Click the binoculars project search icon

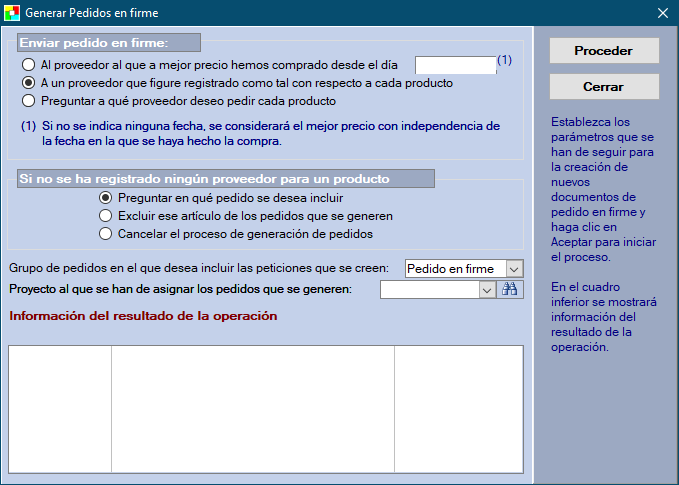[x=510, y=289]
